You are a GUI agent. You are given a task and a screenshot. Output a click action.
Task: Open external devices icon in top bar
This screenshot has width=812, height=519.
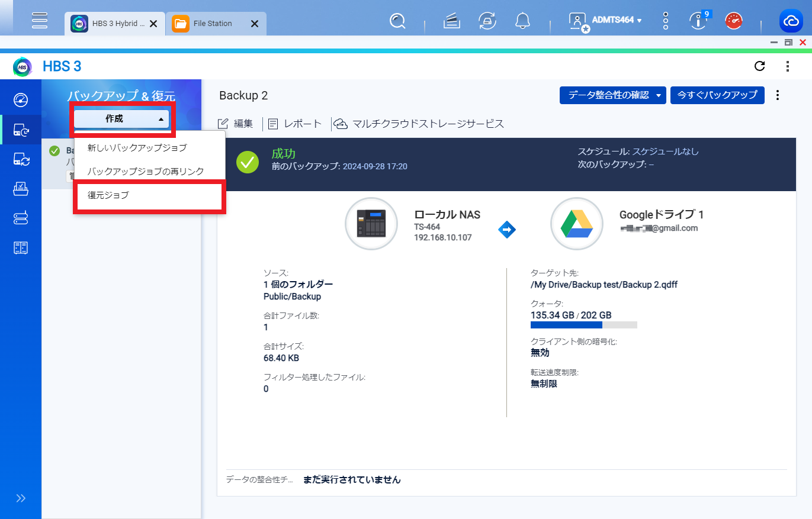coord(487,21)
